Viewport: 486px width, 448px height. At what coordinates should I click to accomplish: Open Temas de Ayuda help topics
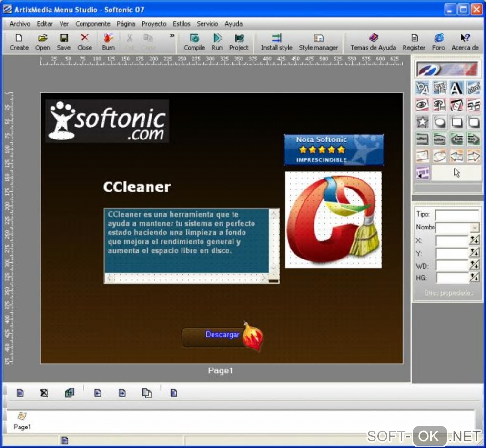tap(373, 42)
